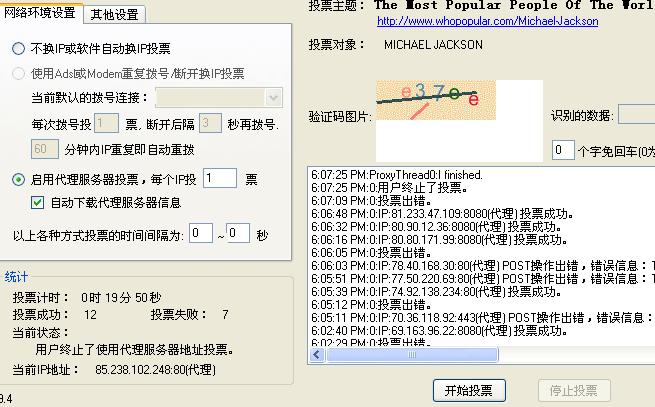
Task: Open the 其他设置 tab
Action: coord(115,14)
